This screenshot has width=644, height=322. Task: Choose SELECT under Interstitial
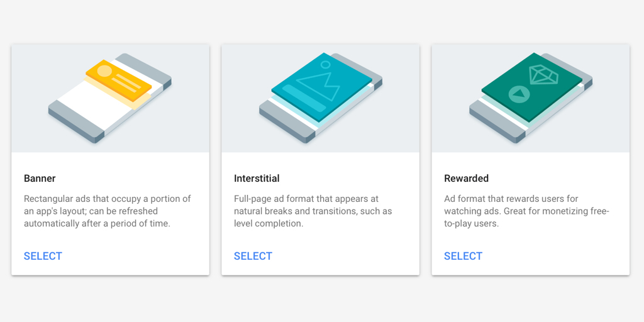pyautogui.click(x=253, y=256)
